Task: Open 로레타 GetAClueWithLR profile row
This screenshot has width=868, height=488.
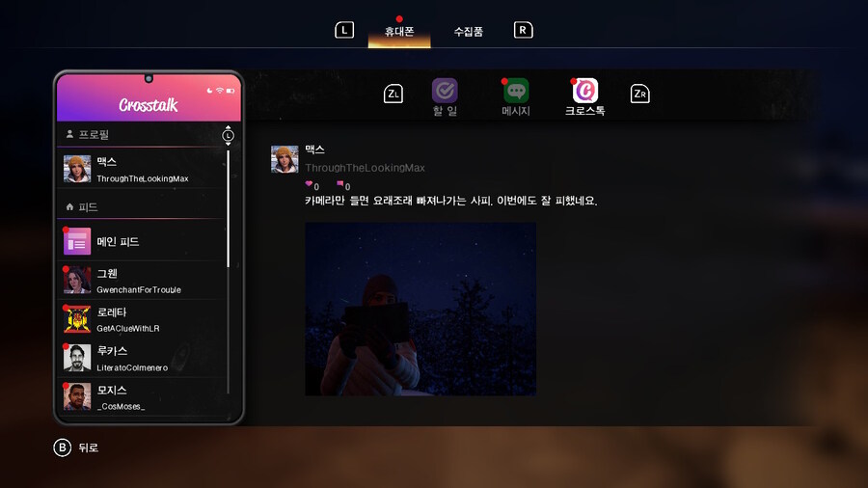Action: pos(143,319)
